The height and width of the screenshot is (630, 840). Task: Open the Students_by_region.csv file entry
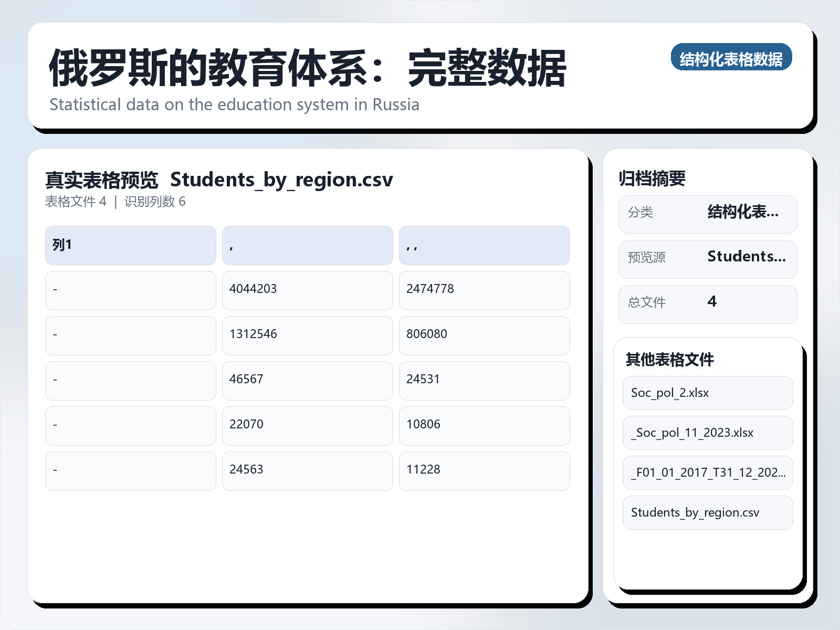(x=707, y=512)
